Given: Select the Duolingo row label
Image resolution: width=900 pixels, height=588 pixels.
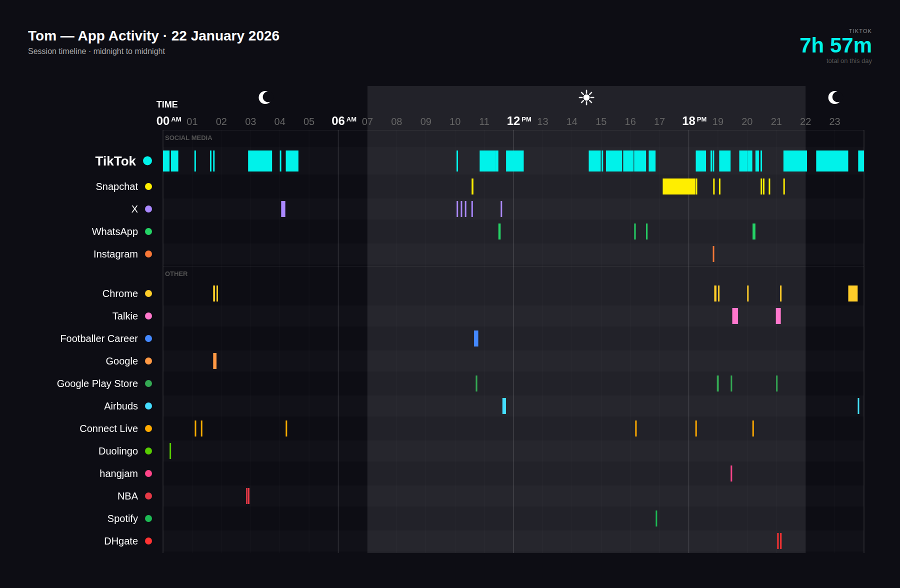Looking at the screenshot, I should 118,451.
